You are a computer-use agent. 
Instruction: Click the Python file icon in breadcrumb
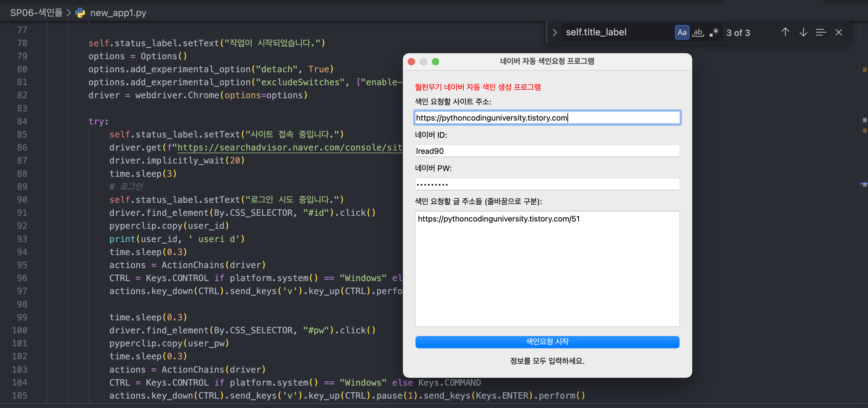pos(80,13)
